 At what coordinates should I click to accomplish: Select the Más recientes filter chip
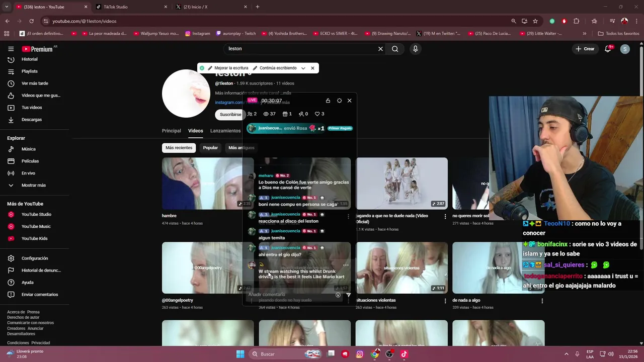click(x=179, y=148)
